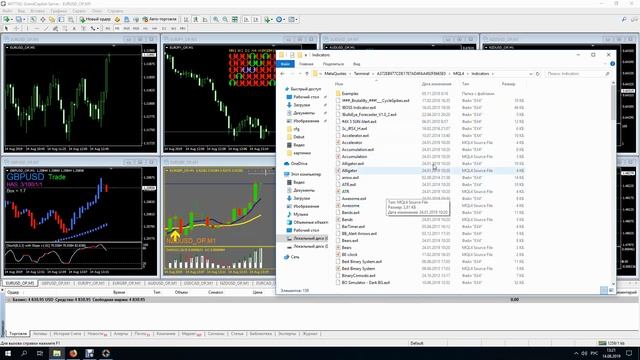Open the Home tab in Explorer ribbon
The width and height of the screenshot is (640, 360).
(x=306, y=64)
